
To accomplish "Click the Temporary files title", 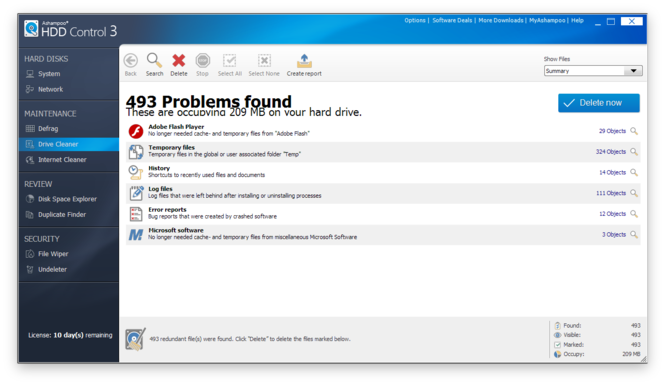I will pos(171,148).
